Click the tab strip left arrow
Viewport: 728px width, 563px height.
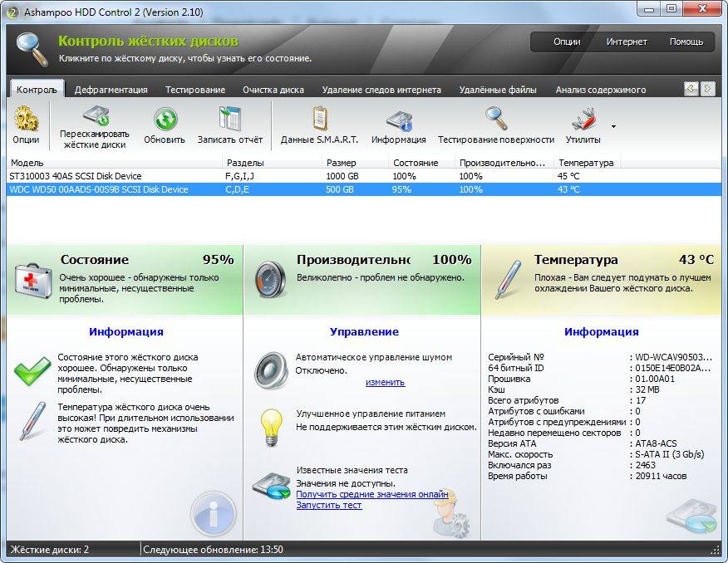(x=691, y=88)
